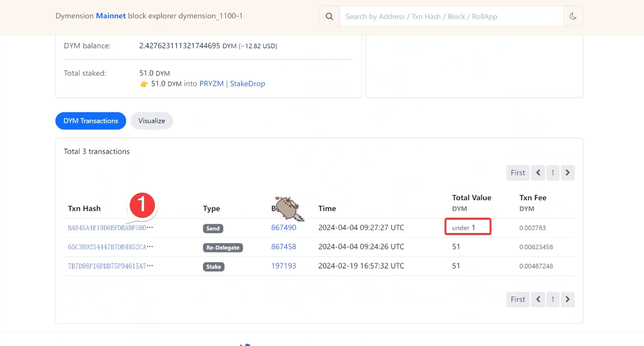Toggle dark mode moon icon
The width and height of the screenshot is (644, 346).
(573, 17)
